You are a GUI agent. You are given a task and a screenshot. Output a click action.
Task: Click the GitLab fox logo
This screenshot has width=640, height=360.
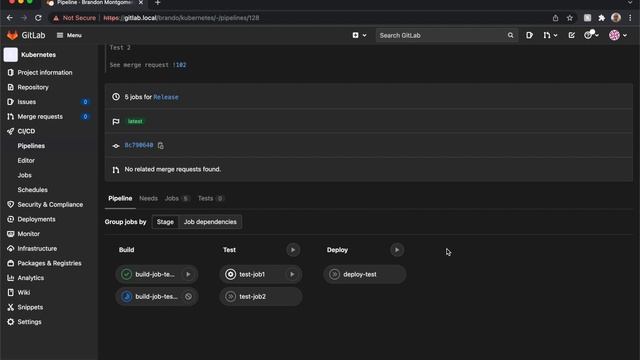(x=12, y=36)
